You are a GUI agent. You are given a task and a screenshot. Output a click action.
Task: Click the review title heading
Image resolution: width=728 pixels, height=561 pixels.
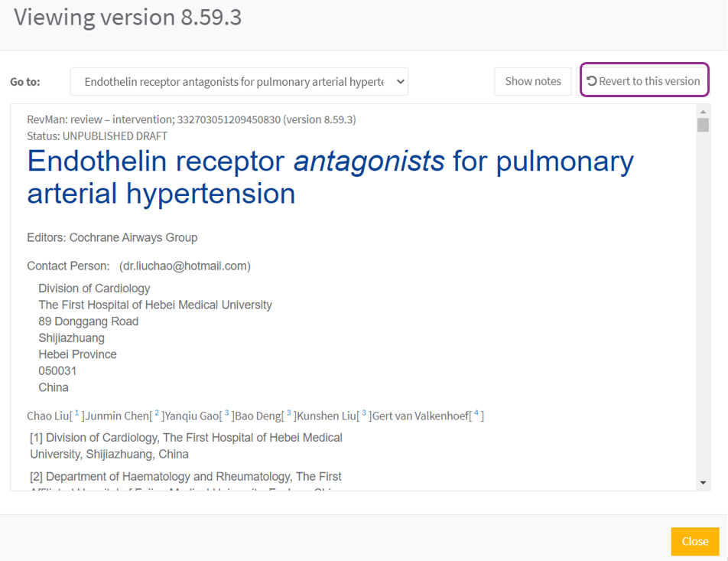(x=330, y=177)
